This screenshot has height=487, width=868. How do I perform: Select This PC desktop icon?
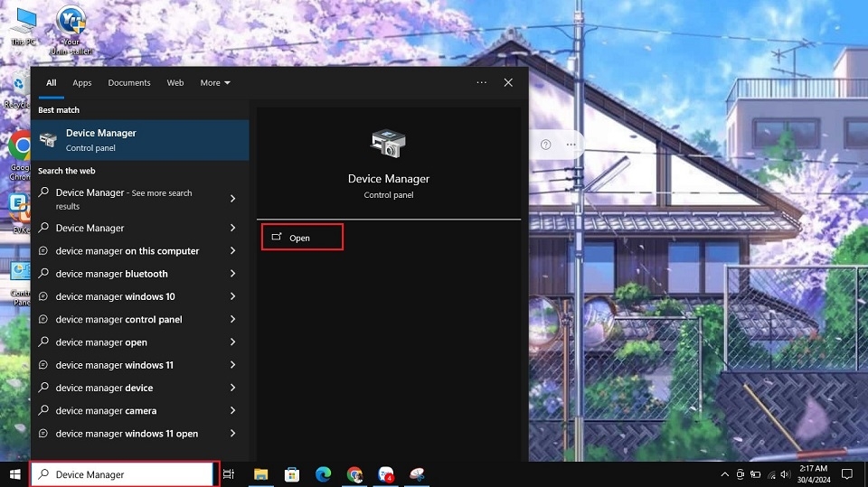pos(24,26)
